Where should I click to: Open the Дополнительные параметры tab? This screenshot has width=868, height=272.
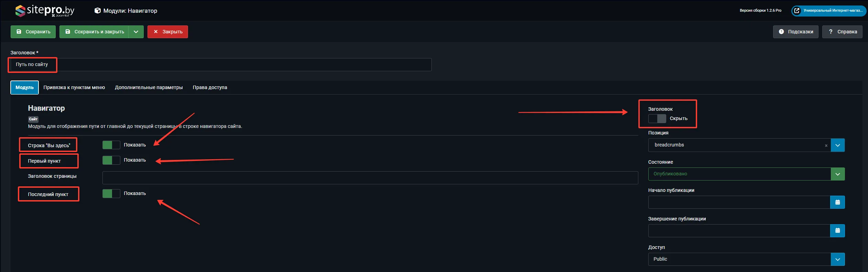click(x=149, y=87)
